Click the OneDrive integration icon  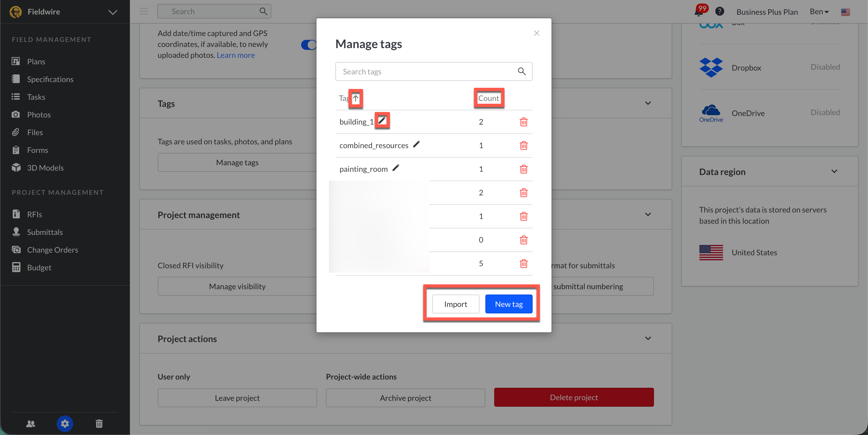click(x=711, y=113)
